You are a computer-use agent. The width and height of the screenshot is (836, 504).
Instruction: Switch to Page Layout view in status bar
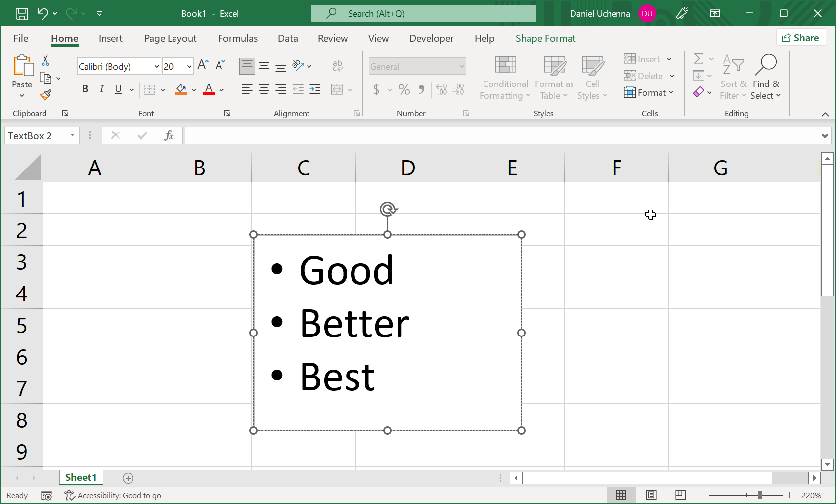(651, 495)
